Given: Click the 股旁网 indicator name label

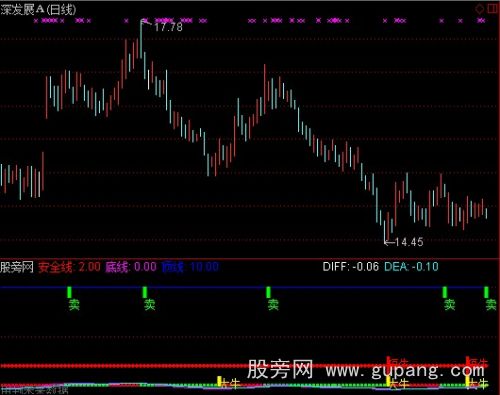Looking at the screenshot, I should tap(17, 267).
